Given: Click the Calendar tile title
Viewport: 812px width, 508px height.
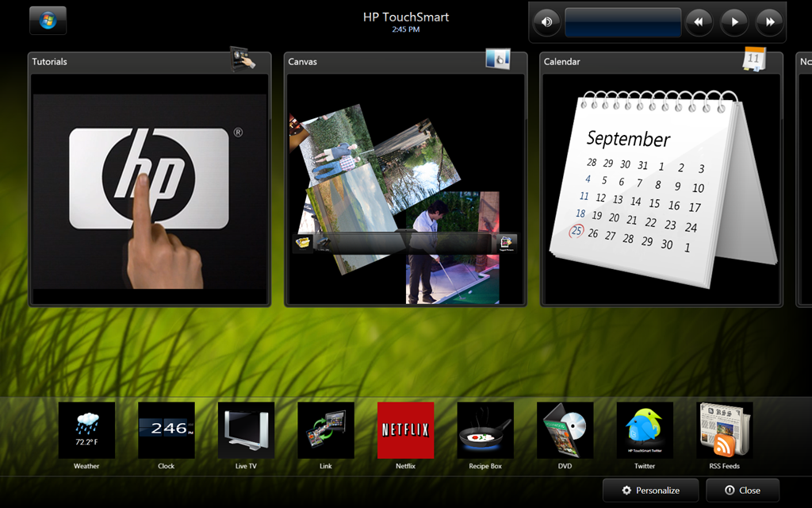Looking at the screenshot, I should 562,62.
